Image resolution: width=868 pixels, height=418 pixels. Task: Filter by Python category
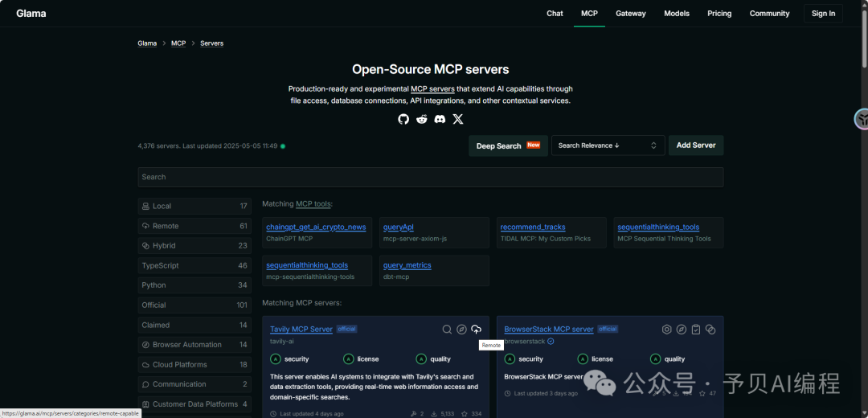coord(194,285)
